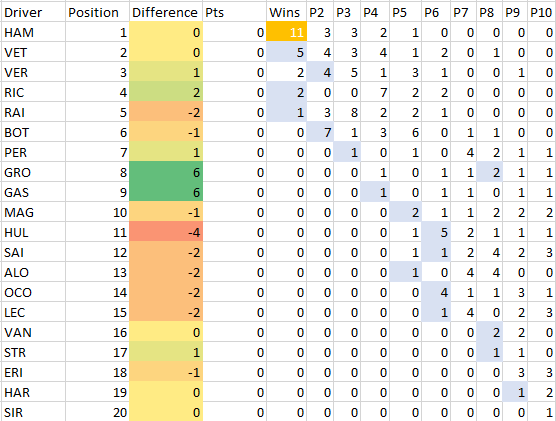Select the Difference column header
Image resolution: width=556 pixels, height=421 pixels.
click(166, 12)
